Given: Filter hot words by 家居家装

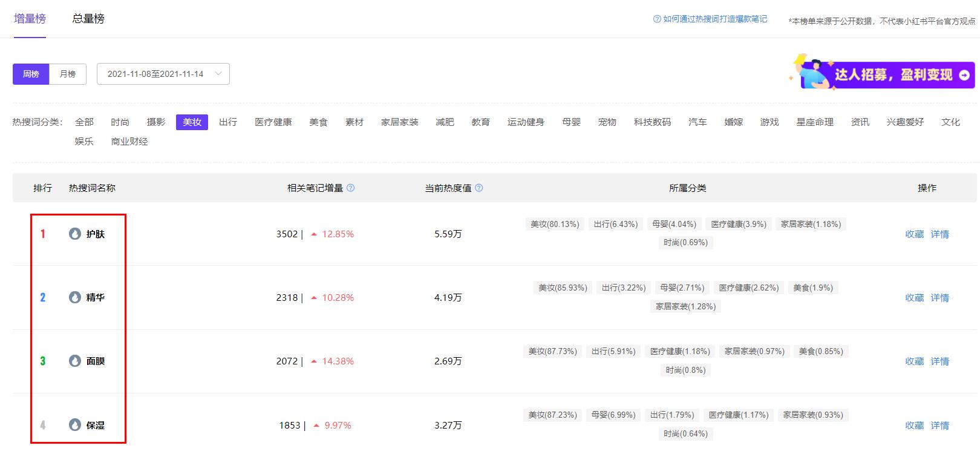Looking at the screenshot, I should click(400, 122).
